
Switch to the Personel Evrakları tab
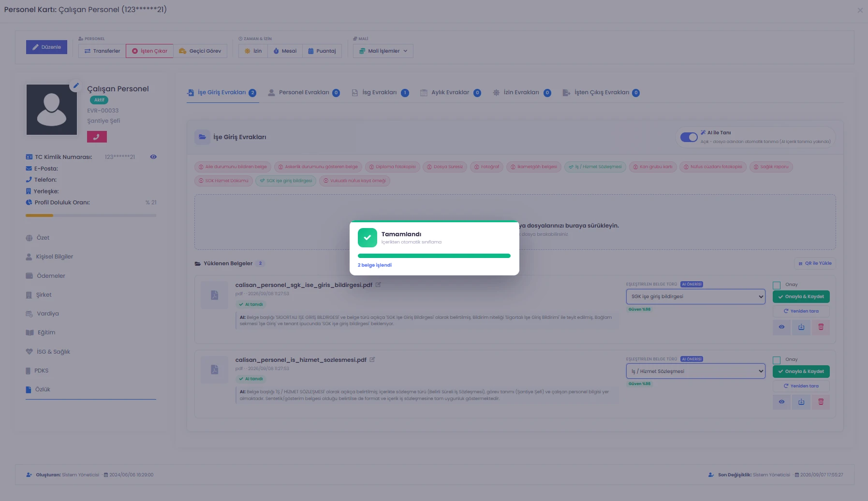point(304,93)
